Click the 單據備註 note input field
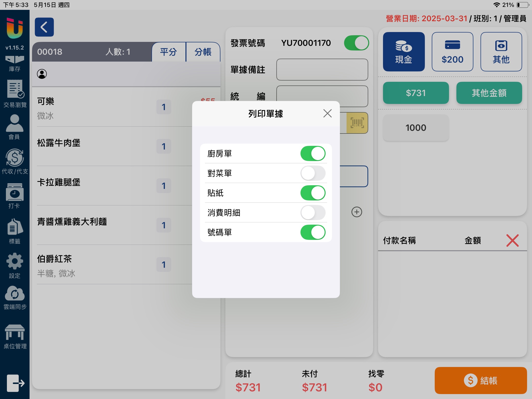532x399 pixels. [x=322, y=70]
